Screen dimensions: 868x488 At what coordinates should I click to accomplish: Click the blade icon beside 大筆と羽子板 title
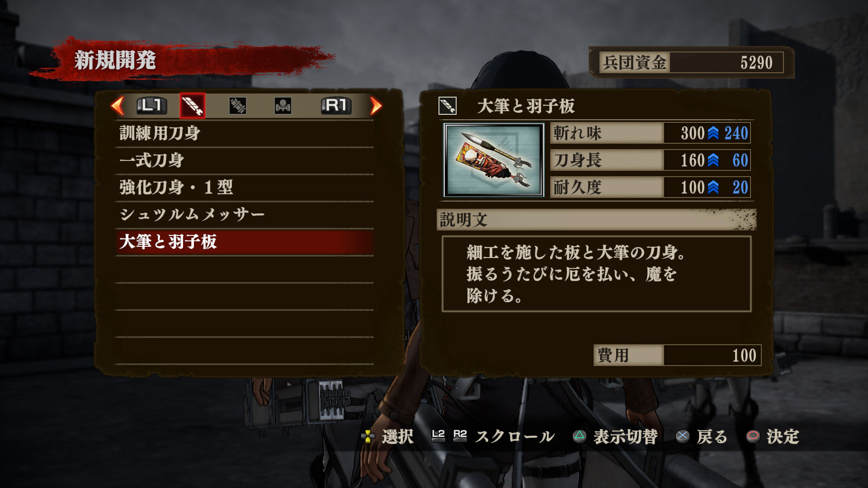[x=448, y=106]
